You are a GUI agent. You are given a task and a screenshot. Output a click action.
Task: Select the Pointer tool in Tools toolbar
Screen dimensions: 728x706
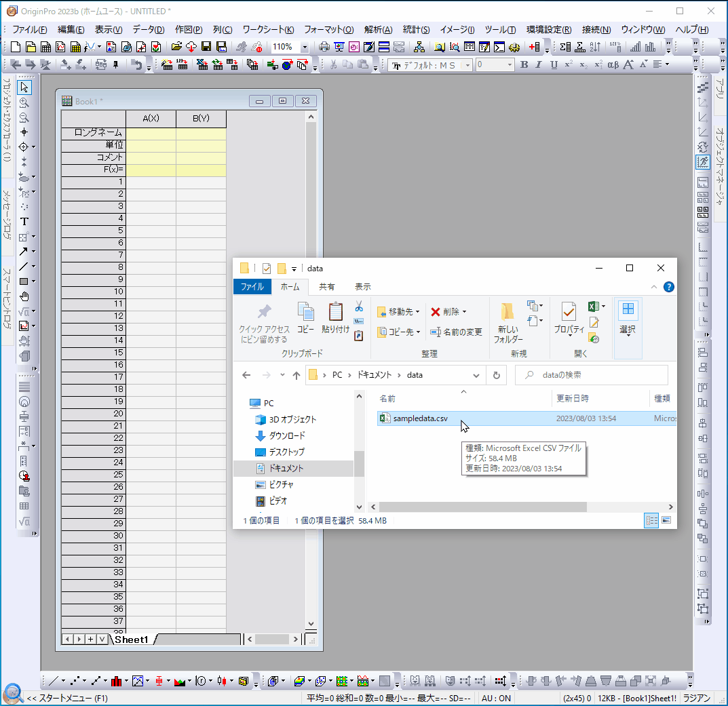(x=24, y=87)
